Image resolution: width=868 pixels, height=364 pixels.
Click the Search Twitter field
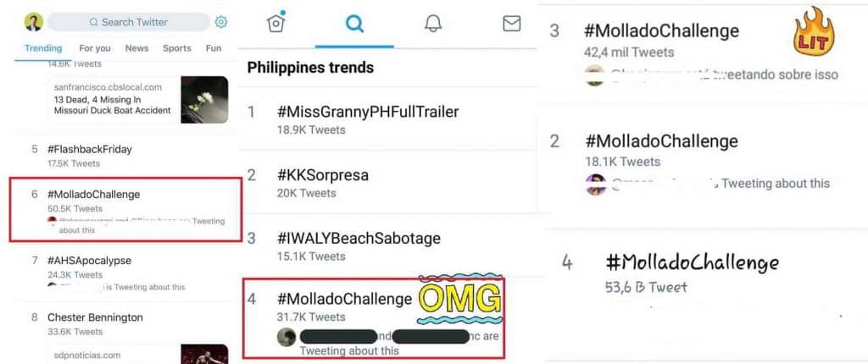point(129,22)
